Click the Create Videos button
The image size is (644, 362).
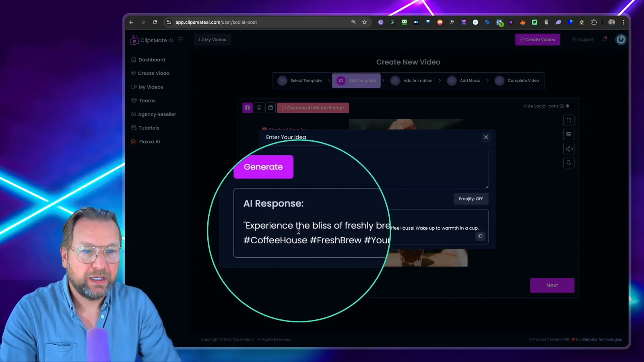click(537, 39)
